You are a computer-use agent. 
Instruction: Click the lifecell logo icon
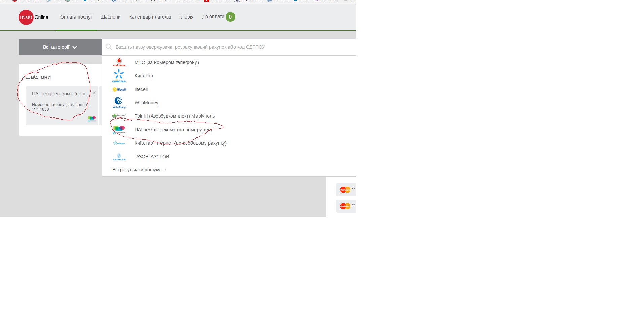[119, 89]
